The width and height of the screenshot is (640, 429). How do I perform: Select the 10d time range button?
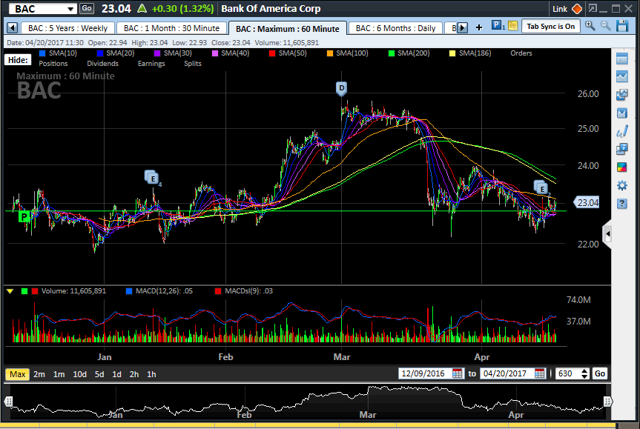(x=80, y=374)
